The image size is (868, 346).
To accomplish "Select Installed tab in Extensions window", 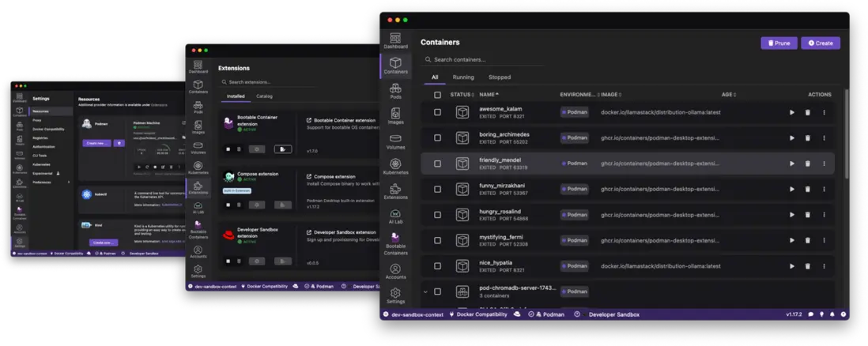I will point(236,96).
